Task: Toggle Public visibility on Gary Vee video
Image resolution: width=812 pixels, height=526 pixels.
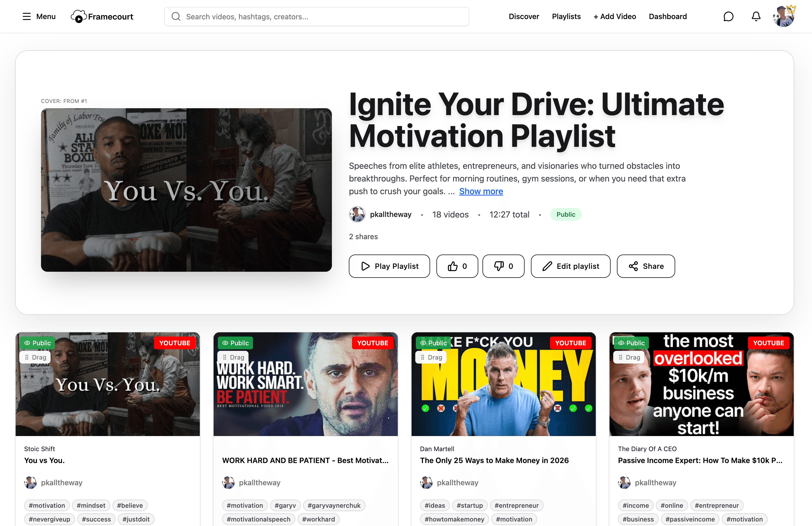Action: coord(235,343)
